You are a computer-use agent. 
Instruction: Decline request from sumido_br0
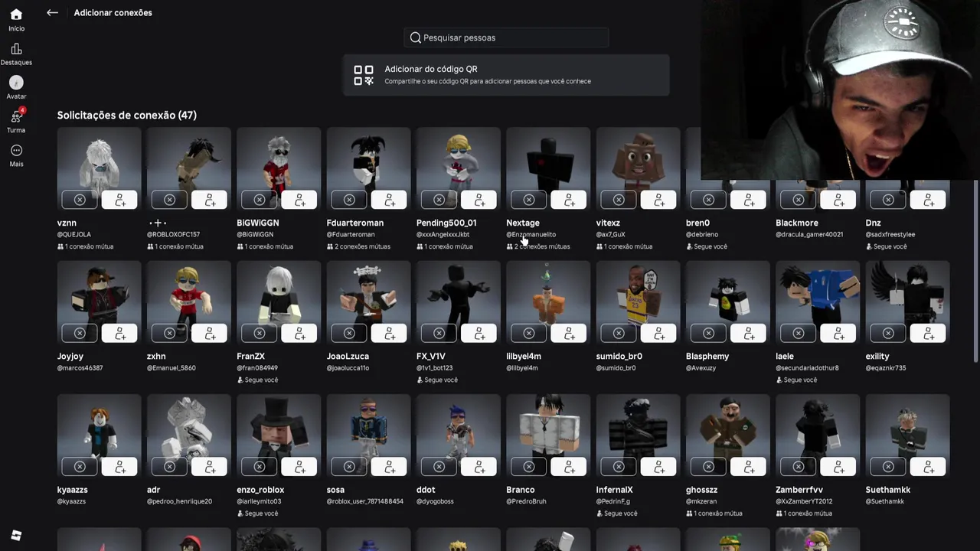click(x=619, y=333)
